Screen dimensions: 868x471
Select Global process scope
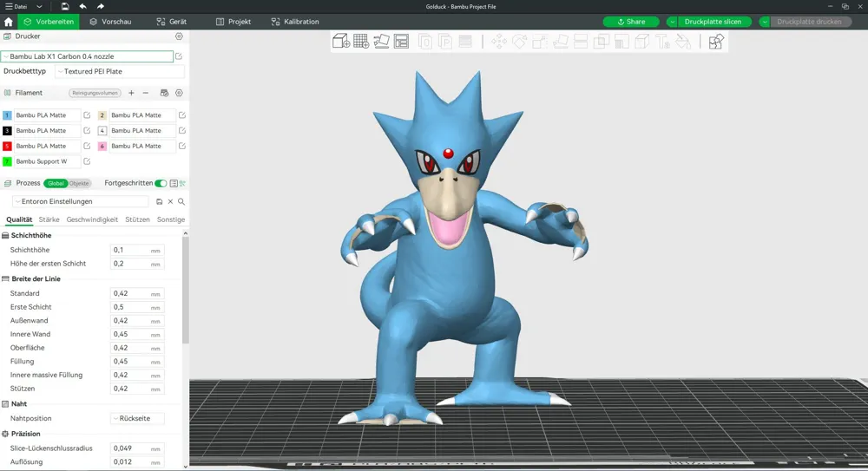pyautogui.click(x=56, y=183)
